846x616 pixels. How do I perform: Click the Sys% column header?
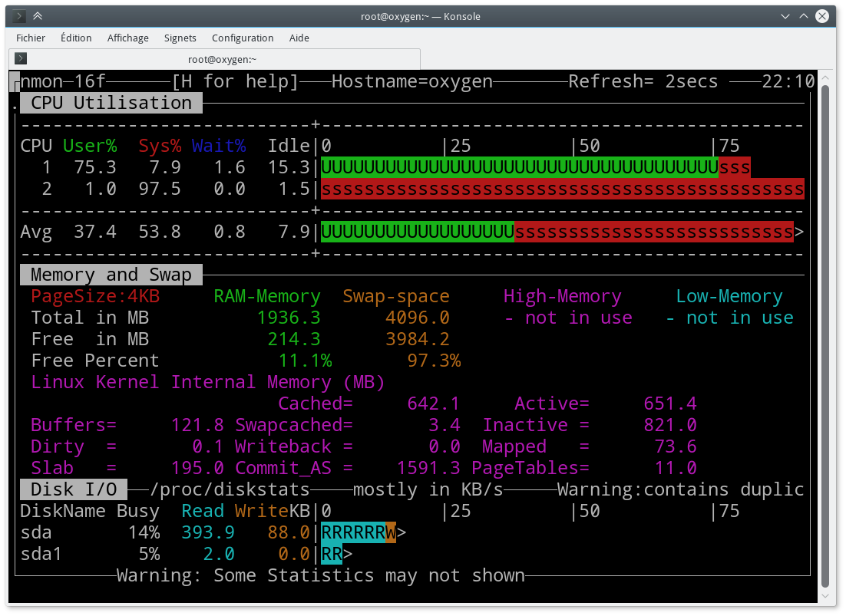click(x=160, y=146)
